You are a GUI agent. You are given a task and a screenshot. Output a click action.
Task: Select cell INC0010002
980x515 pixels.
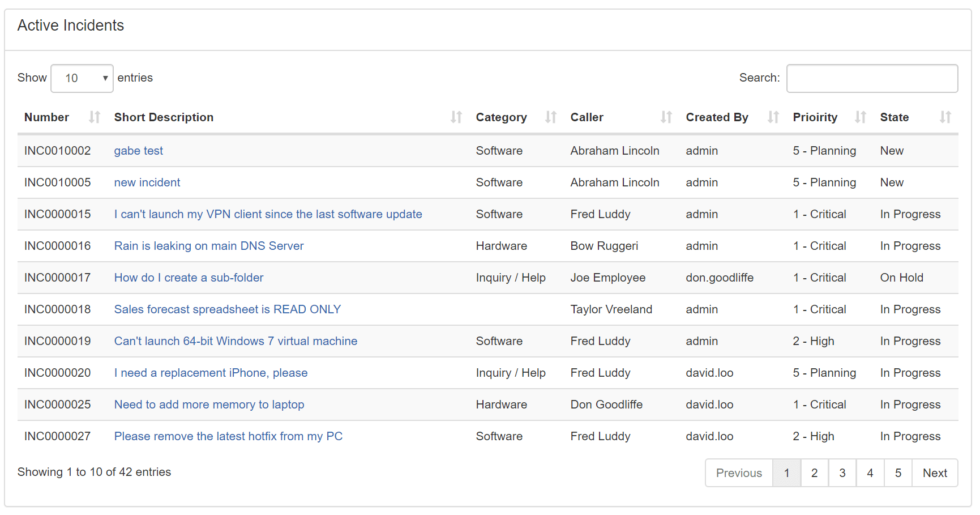click(x=58, y=151)
